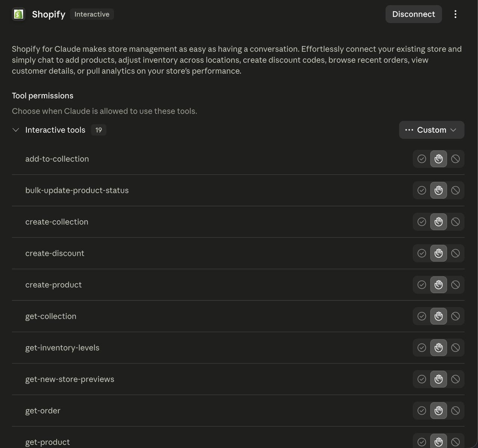Viewport: 478px width, 448px height.
Task: Always allow the get-order tool
Action: (x=422, y=411)
